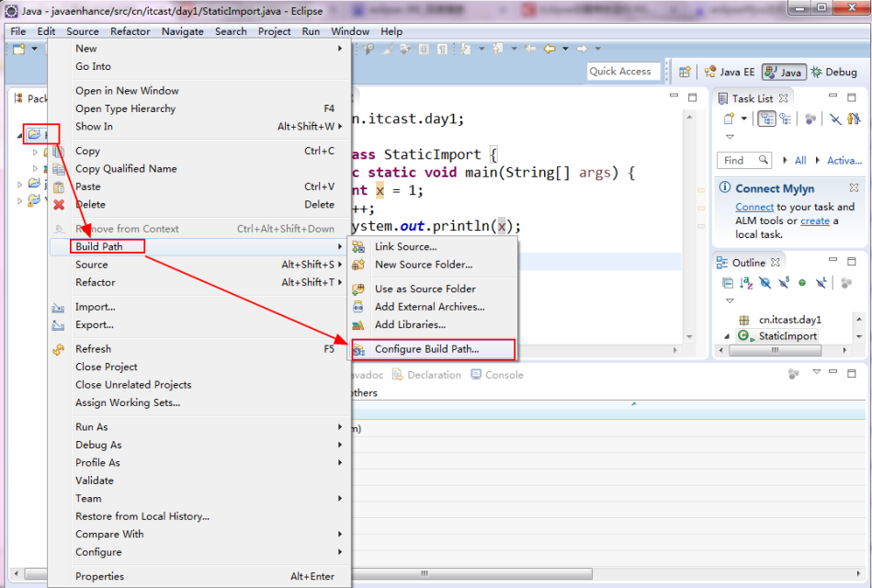Click the yellow Back navigation arrow

pyautogui.click(x=549, y=49)
